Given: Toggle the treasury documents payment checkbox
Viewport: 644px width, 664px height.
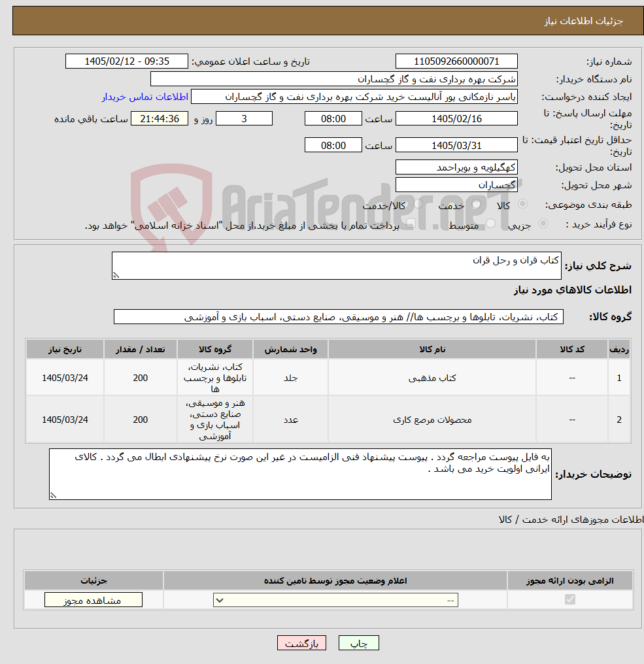Looking at the screenshot, I should point(411,224).
